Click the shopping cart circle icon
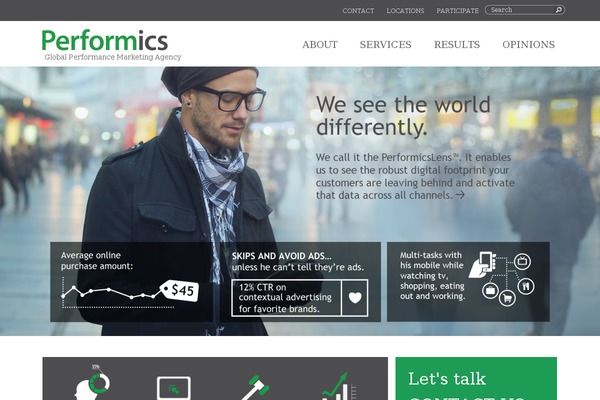 tap(507, 297)
